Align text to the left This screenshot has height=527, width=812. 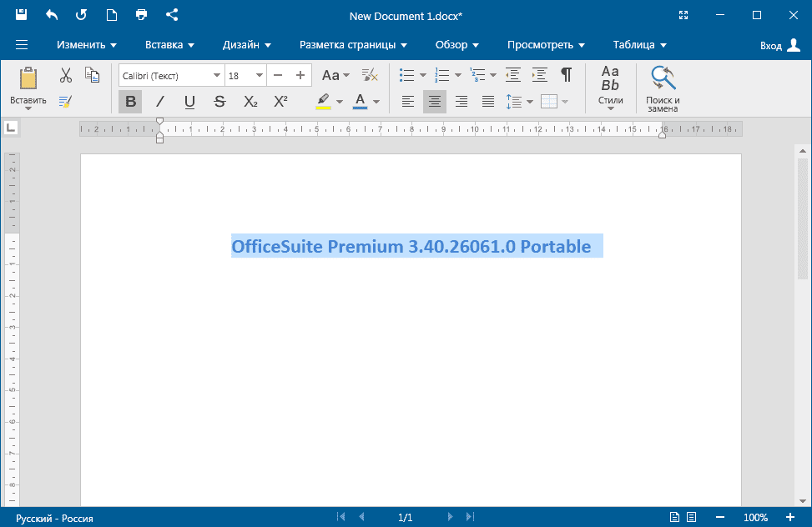pos(408,102)
